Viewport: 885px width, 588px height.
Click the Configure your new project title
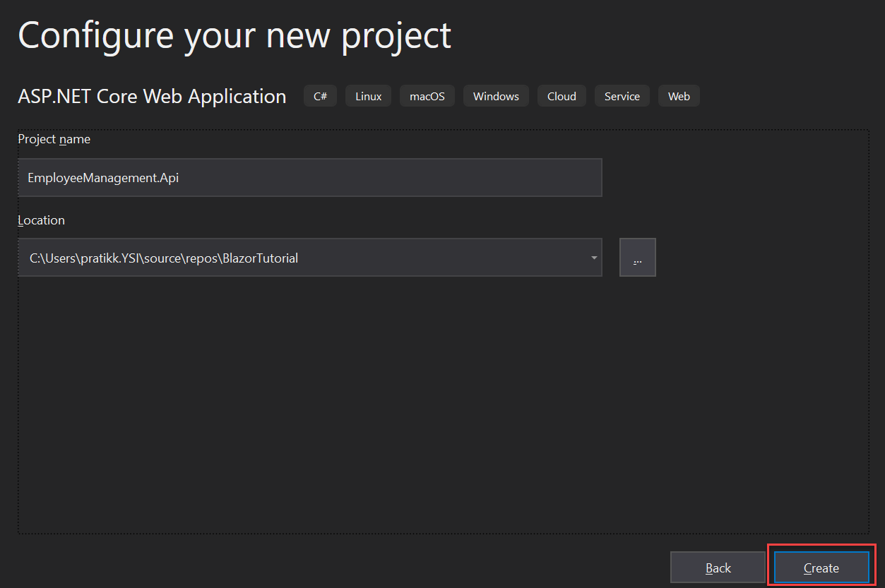[x=235, y=35]
